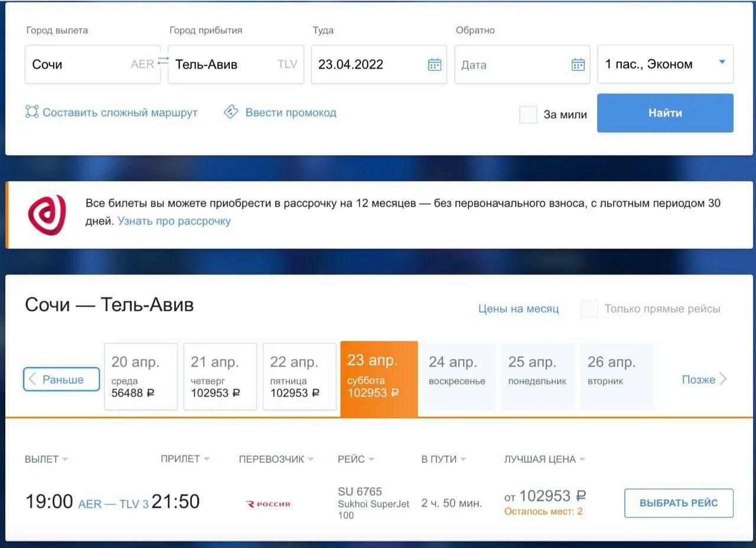Viewport: 756px width, 548px height.
Task: Go to later dates with Позже
Action: tap(705, 380)
